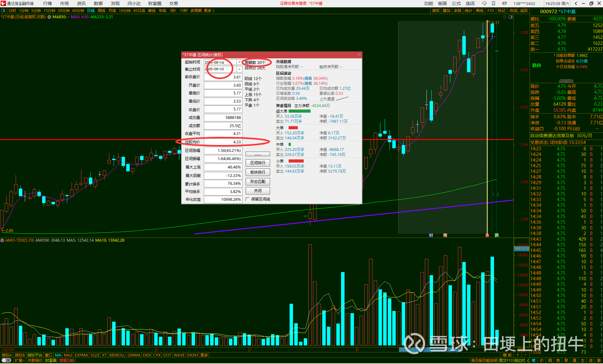Close the 区间统计 dialog with X
603x364 pixels.
pyautogui.click(x=359, y=55)
